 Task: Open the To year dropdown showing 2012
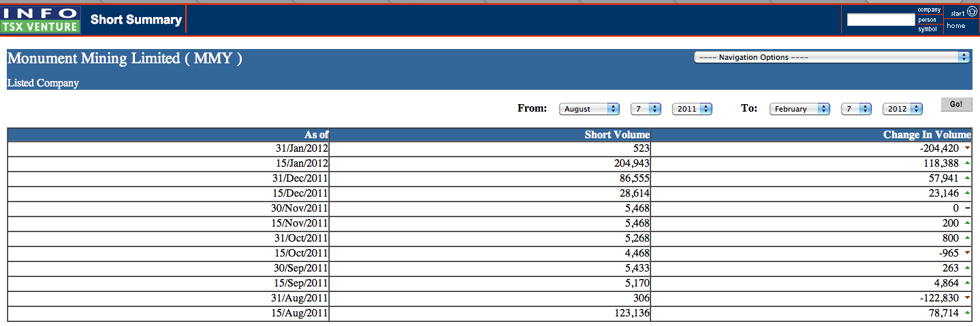[x=902, y=109]
